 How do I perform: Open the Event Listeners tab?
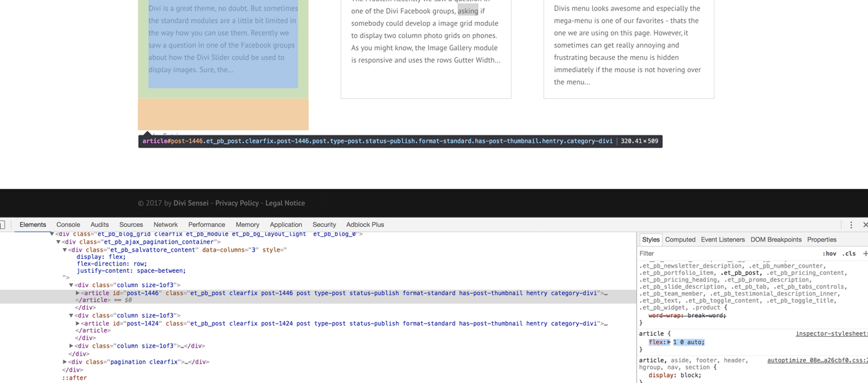click(x=722, y=240)
